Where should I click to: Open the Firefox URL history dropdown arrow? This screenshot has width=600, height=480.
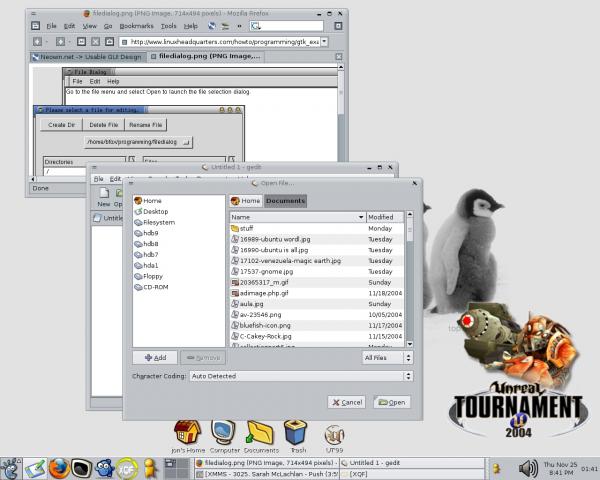click(x=324, y=42)
